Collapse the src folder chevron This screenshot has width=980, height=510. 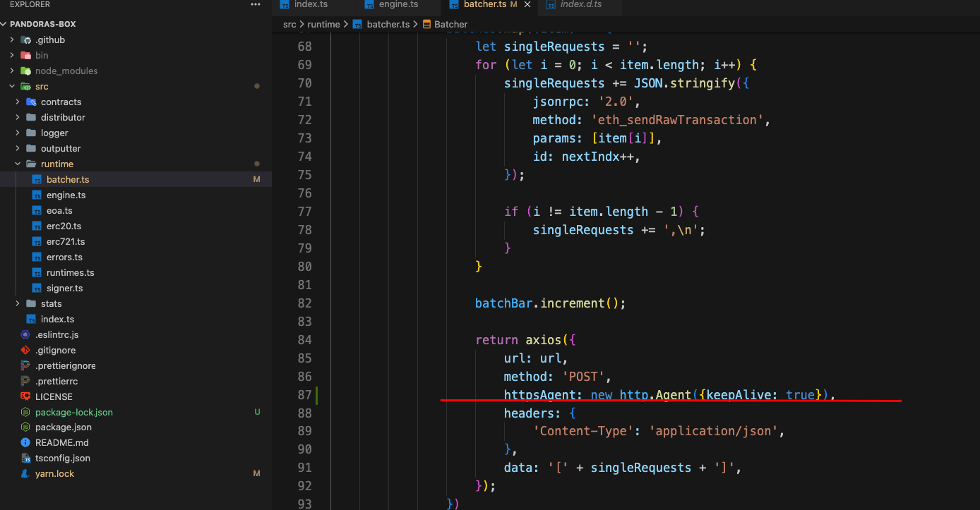click(12, 86)
